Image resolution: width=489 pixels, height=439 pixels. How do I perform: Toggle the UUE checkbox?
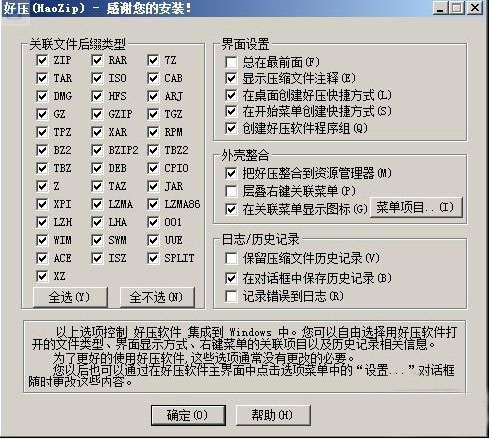pos(153,240)
